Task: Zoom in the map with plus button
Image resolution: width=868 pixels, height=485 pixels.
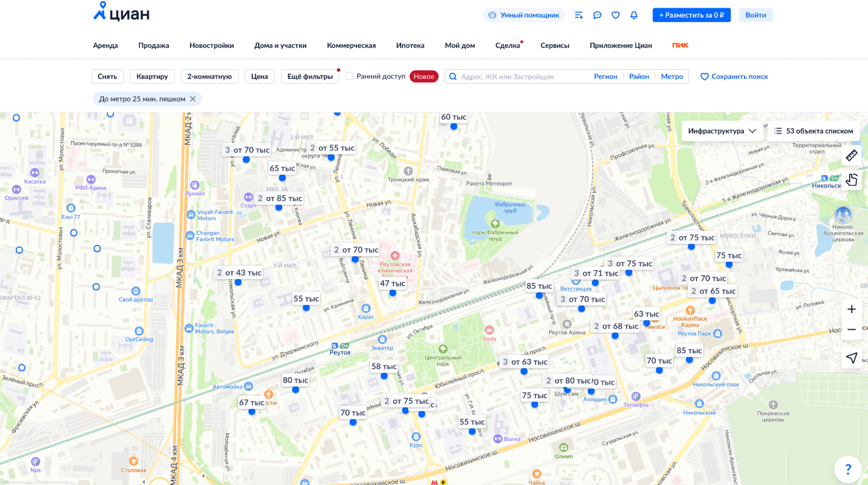Action: pos(851,309)
